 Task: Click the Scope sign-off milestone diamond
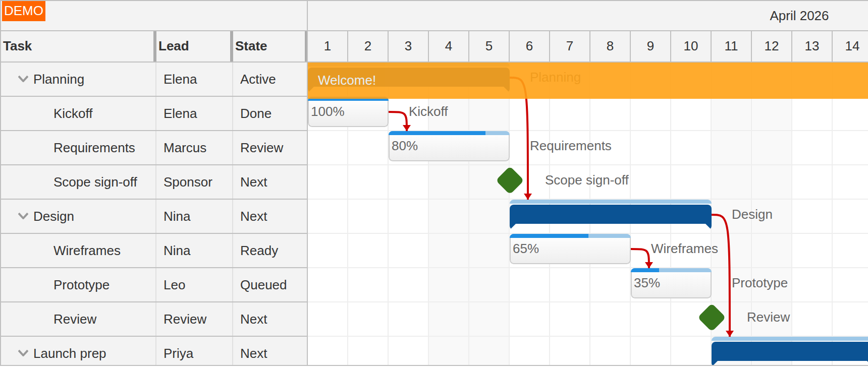pyautogui.click(x=510, y=180)
